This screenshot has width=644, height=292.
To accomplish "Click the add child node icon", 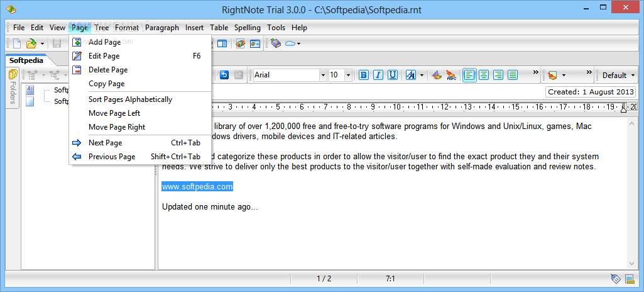I will (55, 75).
